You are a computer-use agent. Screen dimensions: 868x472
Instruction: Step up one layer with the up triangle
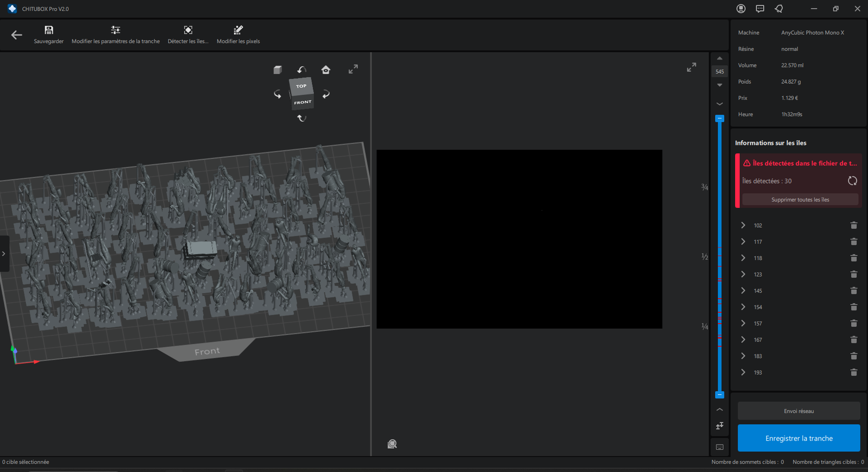pyautogui.click(x=720, y=59)
